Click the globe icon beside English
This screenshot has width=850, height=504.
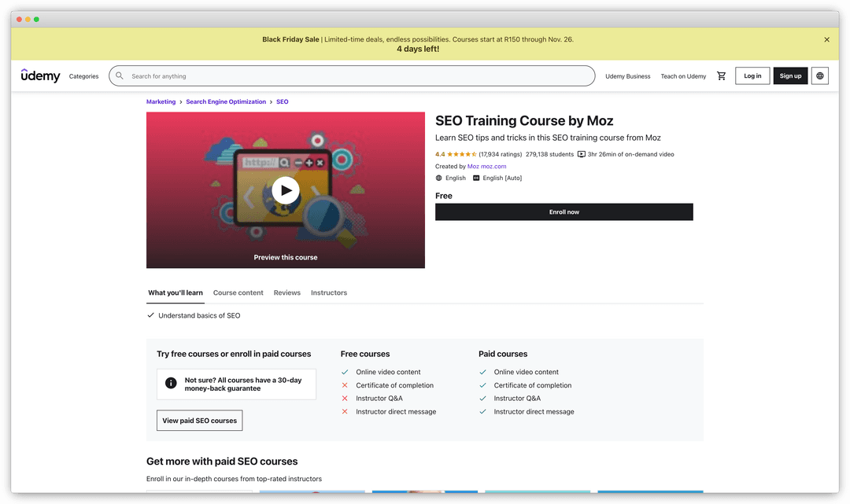coord(438,178)
